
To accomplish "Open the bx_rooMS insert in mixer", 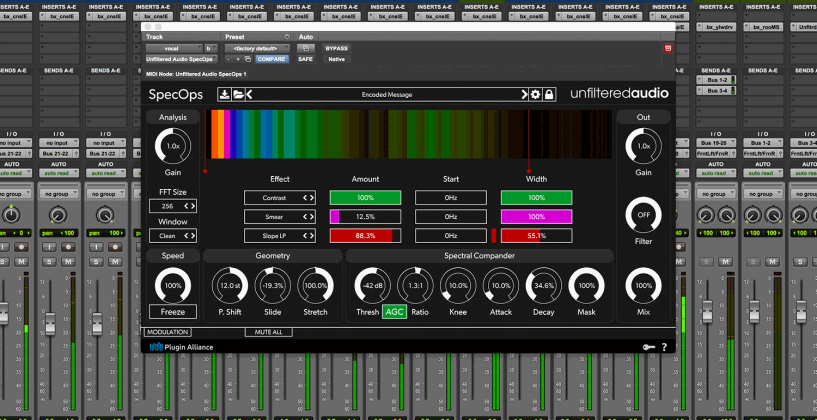I will click(x=763, y=27).
